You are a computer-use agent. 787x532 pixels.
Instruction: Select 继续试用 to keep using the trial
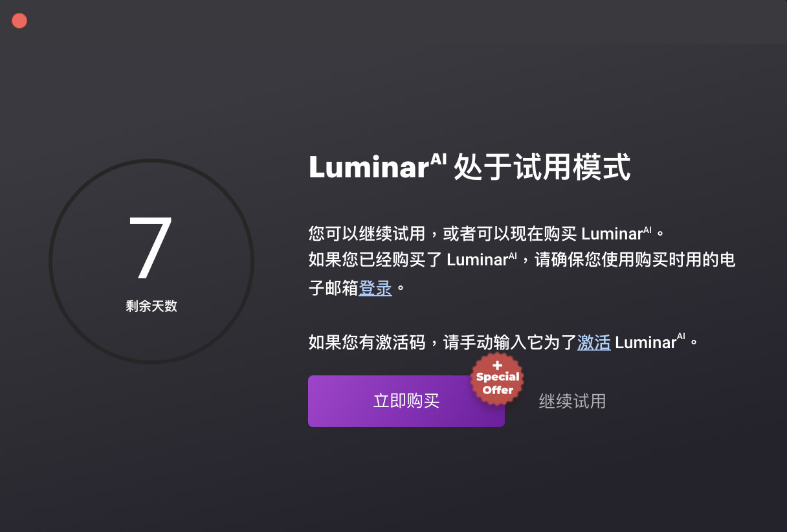[572, 401]
